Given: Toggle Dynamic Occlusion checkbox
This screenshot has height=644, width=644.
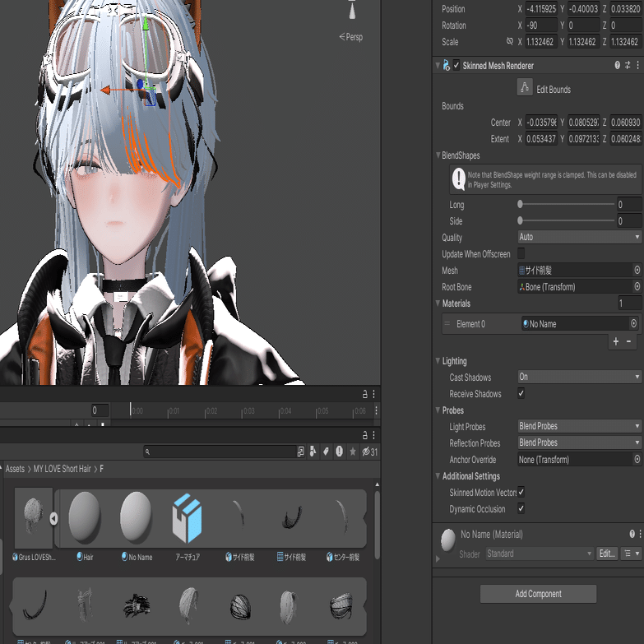Looking at the screenshot, I should click(521, 508).
